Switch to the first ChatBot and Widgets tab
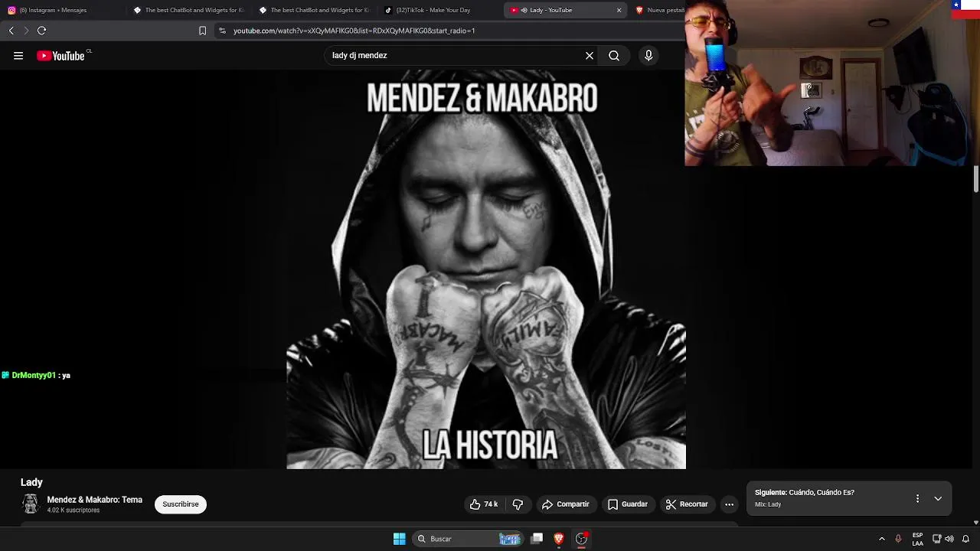Screen dimensions: 980x551 pos(188,10)
